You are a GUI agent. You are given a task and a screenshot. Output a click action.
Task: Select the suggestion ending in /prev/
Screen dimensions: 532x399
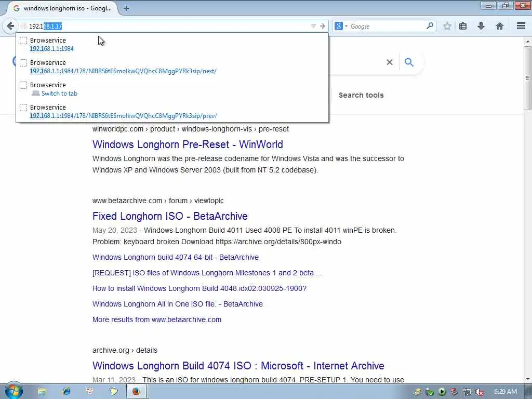pyautogui.click(x=172, y=111)
